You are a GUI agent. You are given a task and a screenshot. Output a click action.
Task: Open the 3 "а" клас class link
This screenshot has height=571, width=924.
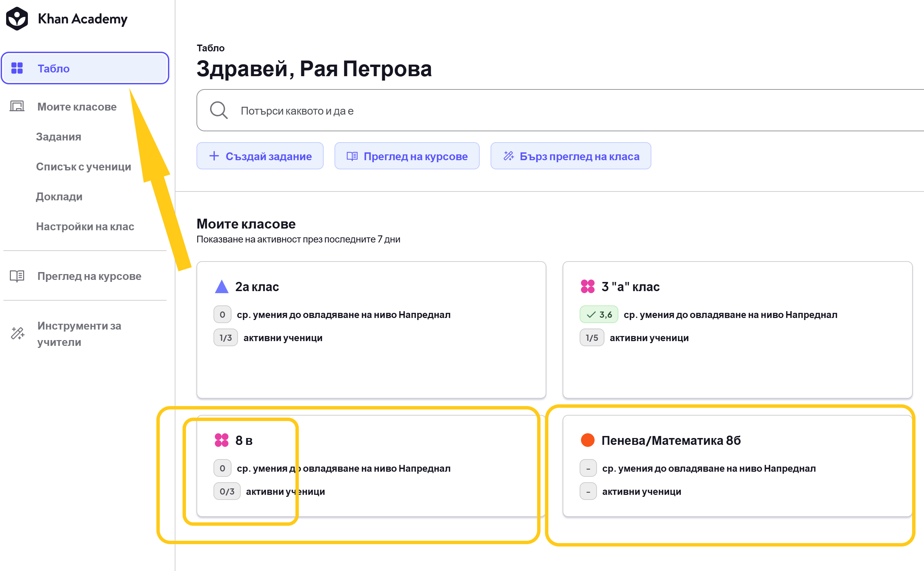630,287
